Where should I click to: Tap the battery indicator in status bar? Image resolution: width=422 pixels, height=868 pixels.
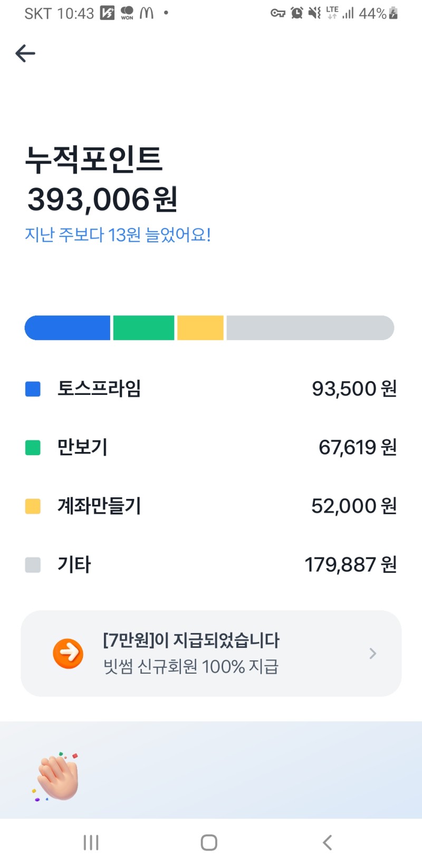coord(393,13)
